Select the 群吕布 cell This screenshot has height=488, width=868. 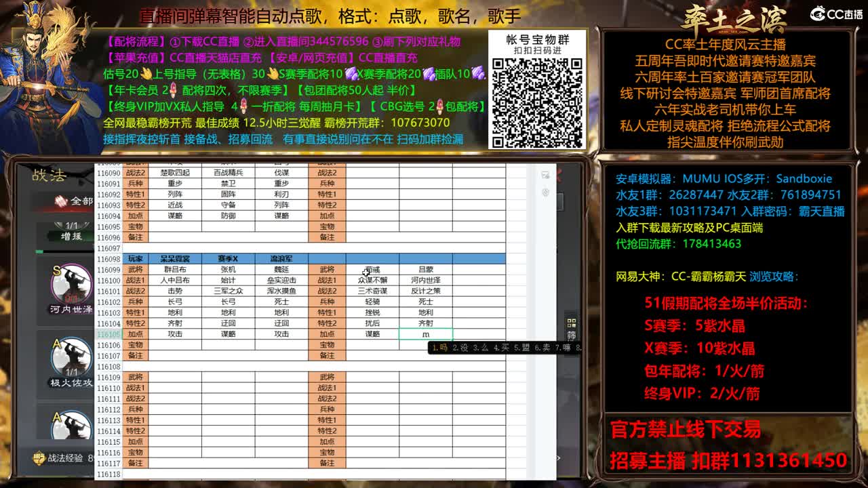(x=175, y=270)
